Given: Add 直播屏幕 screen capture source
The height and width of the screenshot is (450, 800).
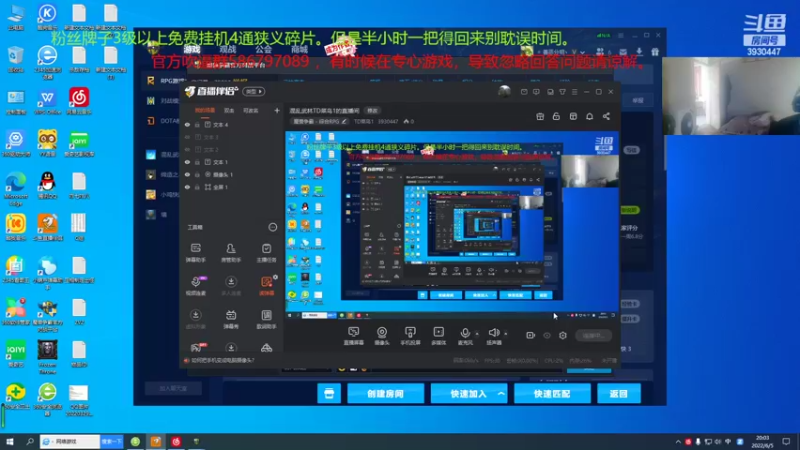Looking at the screenshot, I should pyautogui.click(x=354, y=336).
